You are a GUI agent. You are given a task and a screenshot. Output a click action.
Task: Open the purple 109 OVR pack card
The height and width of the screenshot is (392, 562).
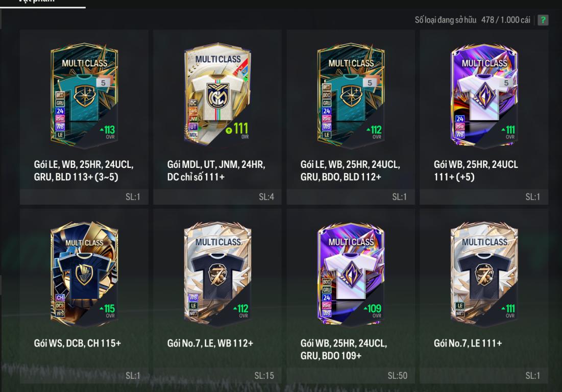tap(351, 275)
